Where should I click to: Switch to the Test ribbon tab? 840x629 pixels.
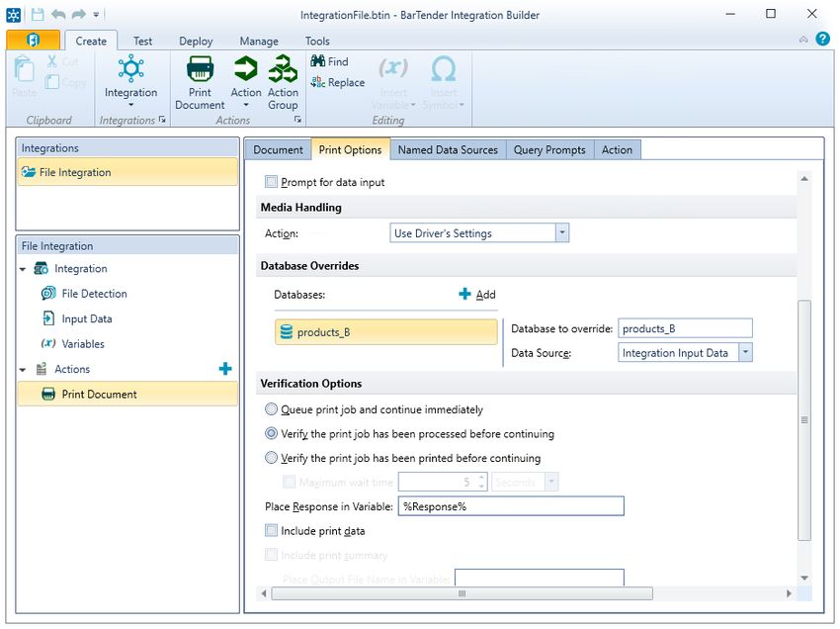(x=142, y=41)
